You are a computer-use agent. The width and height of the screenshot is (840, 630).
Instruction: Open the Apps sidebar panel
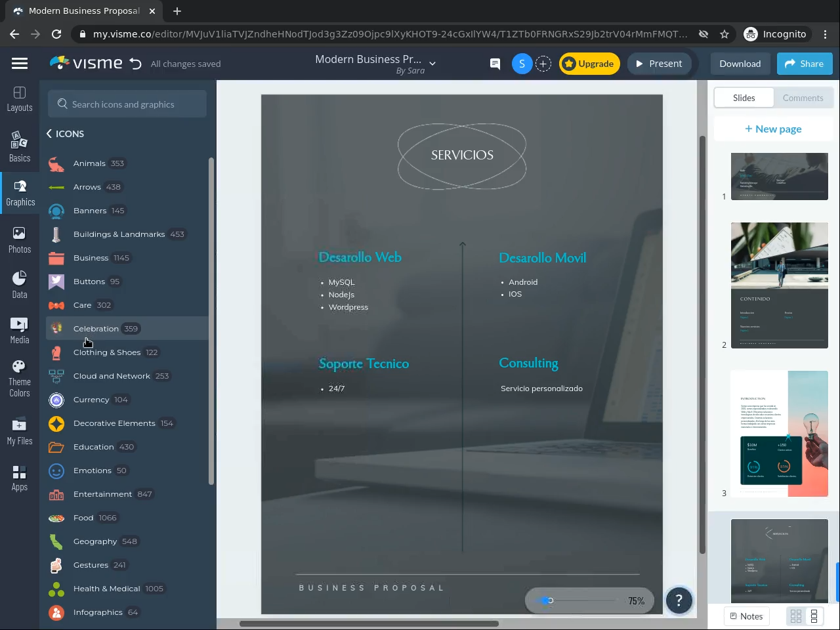click(20, 478)
